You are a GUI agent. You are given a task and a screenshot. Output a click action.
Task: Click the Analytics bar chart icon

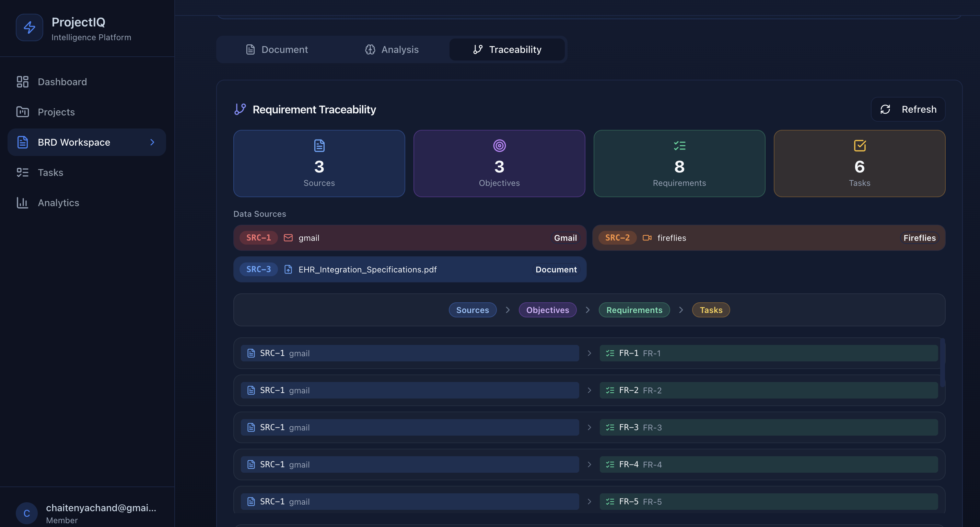22,203
